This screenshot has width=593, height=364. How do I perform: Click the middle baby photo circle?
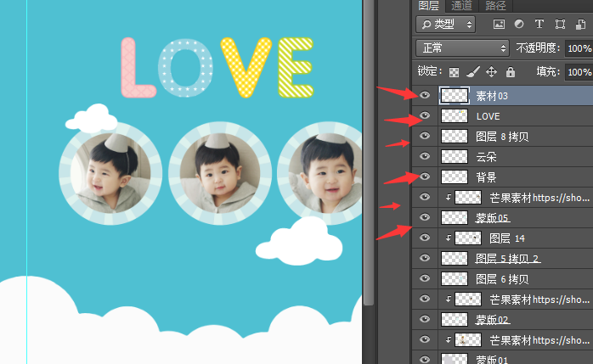pyautogui.click(x=220, y=173)
